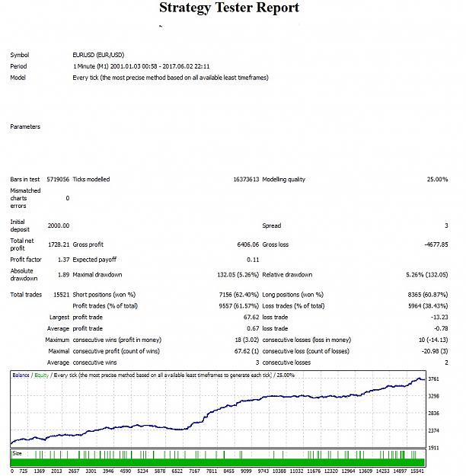The height and width of the screenshot is (476, 466).
Task: Select Total net profit value 1728.21
Action: point(59,244)
